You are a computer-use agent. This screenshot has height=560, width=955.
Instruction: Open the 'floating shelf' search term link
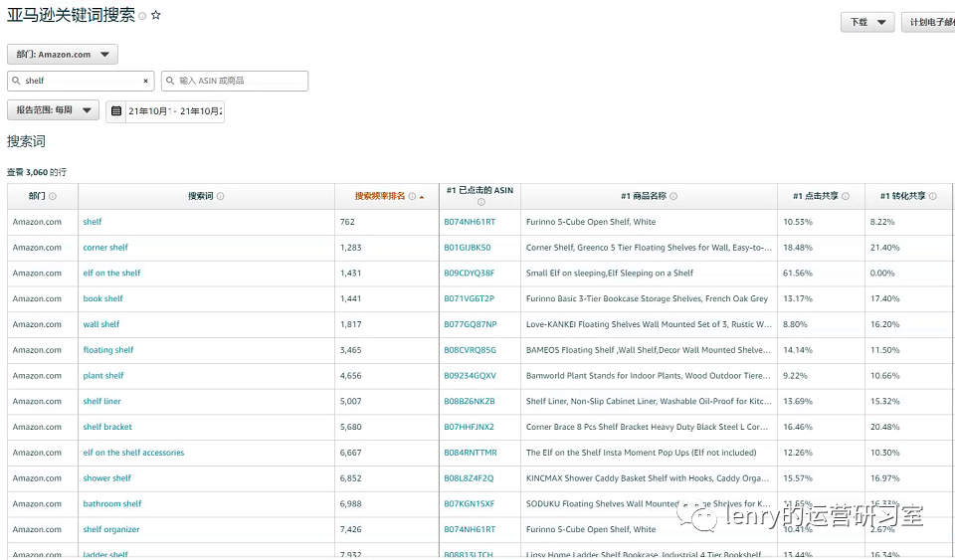coord(108,350)
